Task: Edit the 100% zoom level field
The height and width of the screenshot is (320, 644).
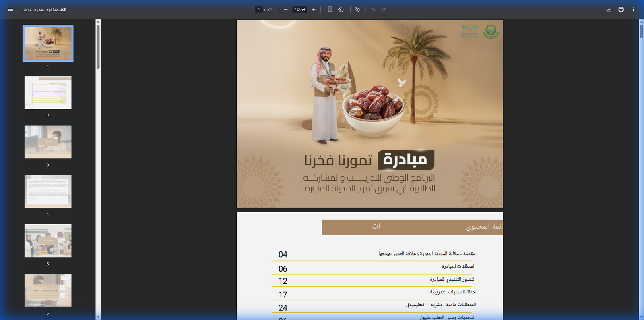Action: (x=300, y=9)
